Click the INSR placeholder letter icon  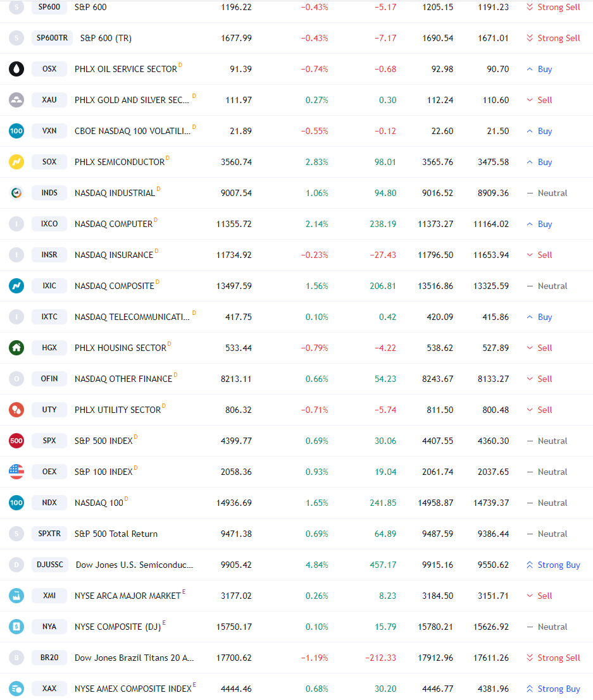point(16,255)
